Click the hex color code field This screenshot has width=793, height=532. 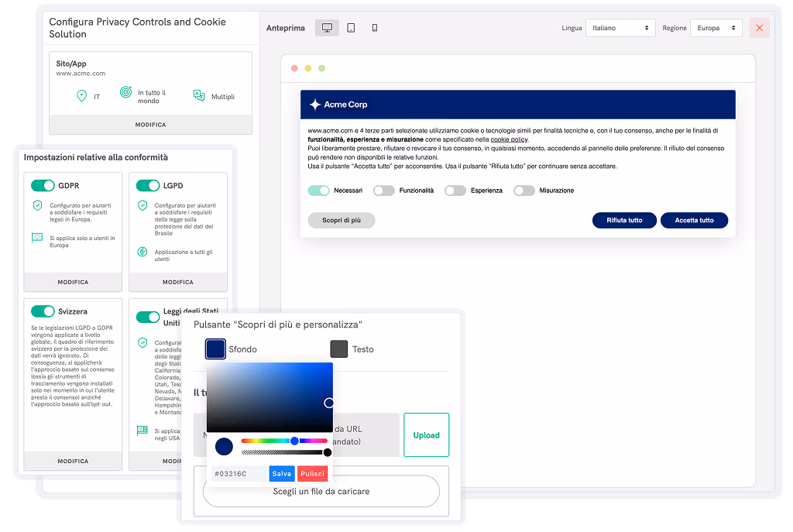tap(239, 473)
